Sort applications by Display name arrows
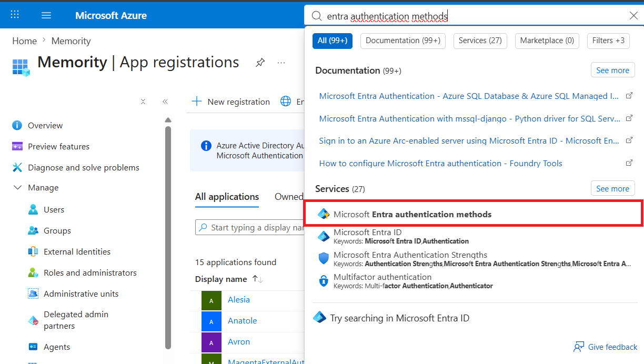This screenshot has width=644, height=364. 257,279
